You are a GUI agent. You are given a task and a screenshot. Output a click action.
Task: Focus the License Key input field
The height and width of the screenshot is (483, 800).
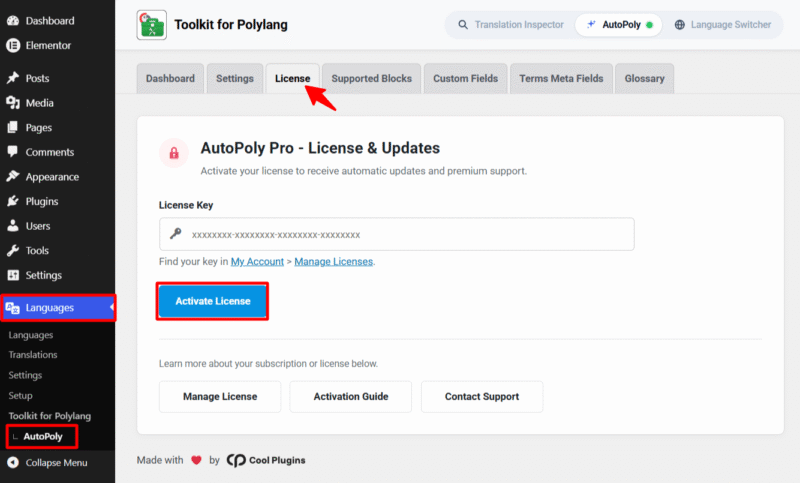pos(397,234)
